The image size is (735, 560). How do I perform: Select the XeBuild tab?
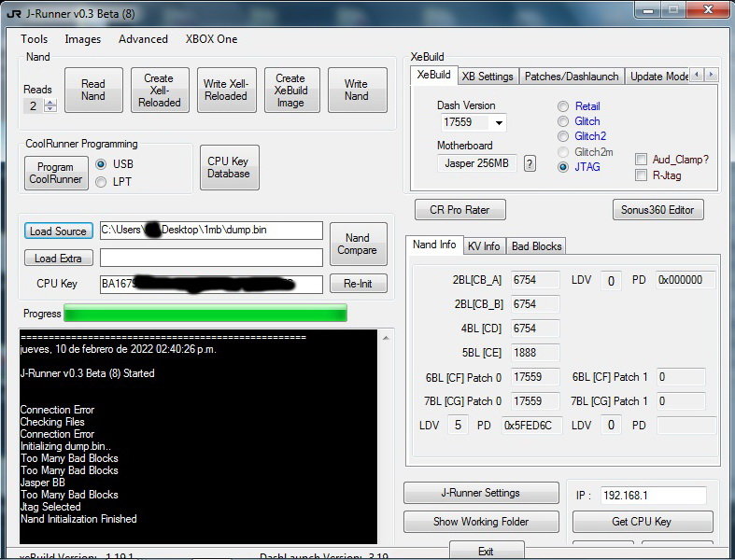coord(433,75)
